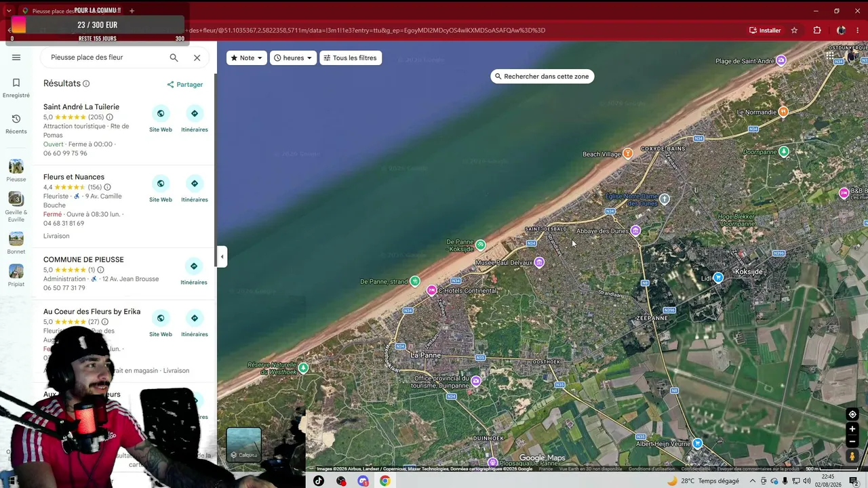This screenshot has height=488, width=868.
Task: Click the Street View pegman icon
Action: tap(852, 456)
